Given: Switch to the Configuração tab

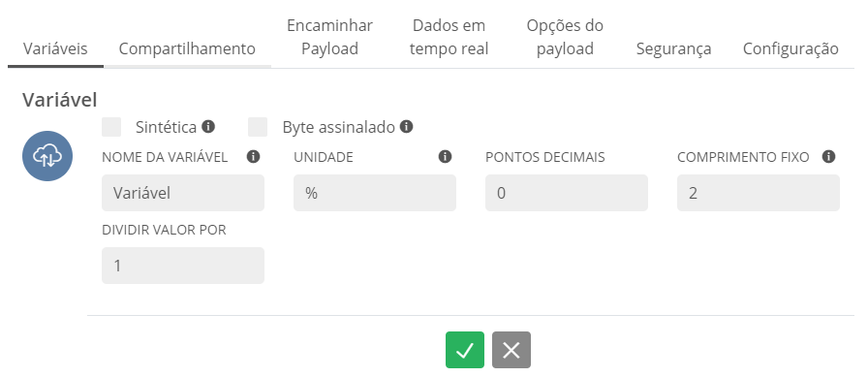Looking at the screenshot, I should 790,48.
